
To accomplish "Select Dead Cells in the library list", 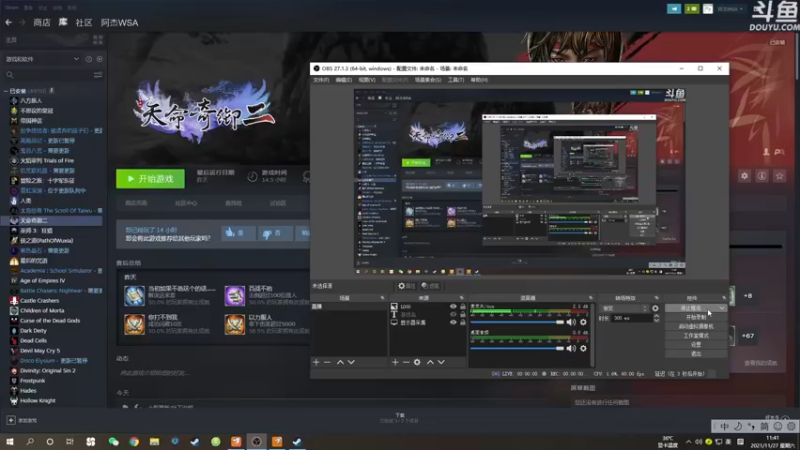I will tap(34, 340).
